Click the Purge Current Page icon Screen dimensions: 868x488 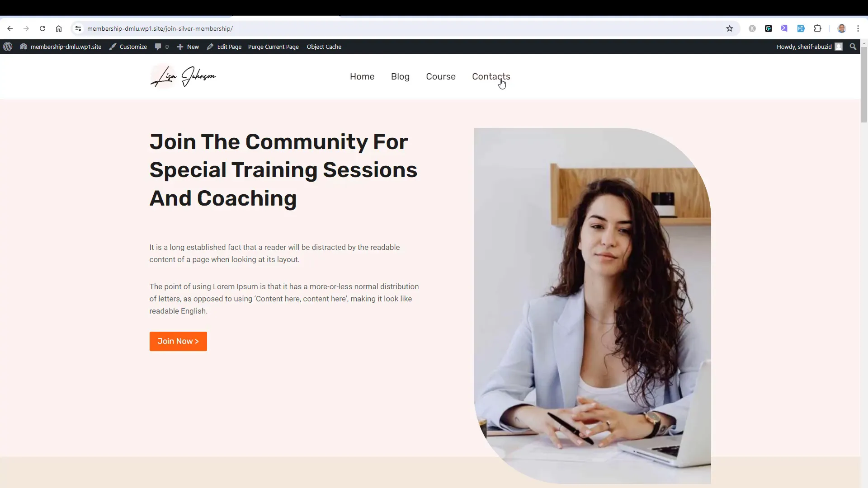click(273, 47)
